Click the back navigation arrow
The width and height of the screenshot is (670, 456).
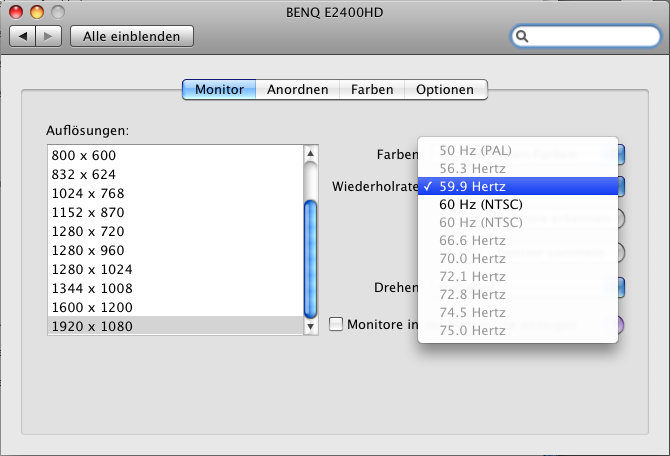[23, 36]
